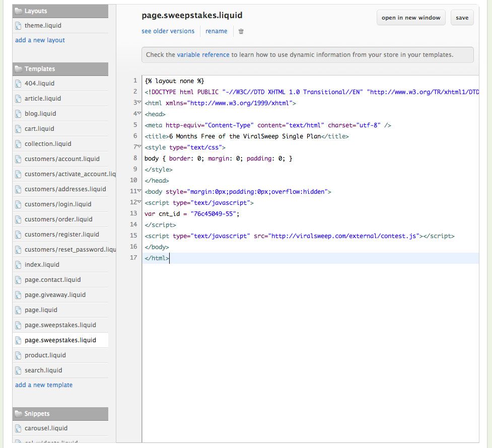Image resolution: width=492 pixels, height=448 pixels.
Task: Click file icon beside customers/activate_account.liquid
Action: tap(18, 174)
